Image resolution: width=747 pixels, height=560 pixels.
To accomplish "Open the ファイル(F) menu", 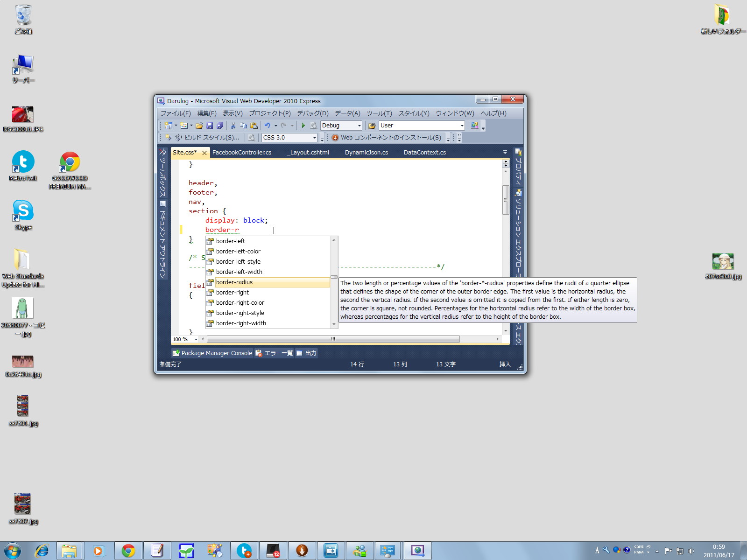I will (x=176, y=113).
